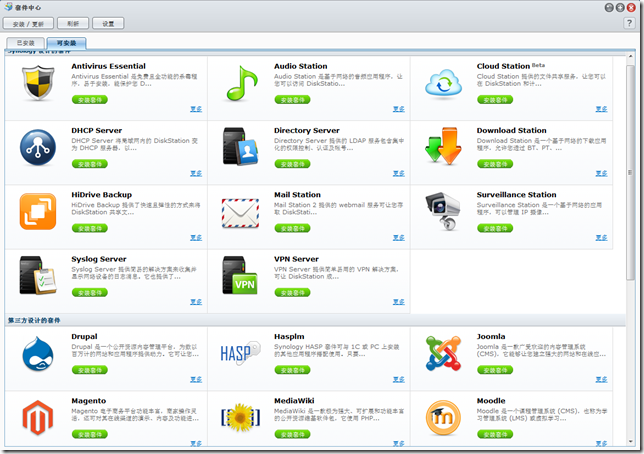Open the more link for Joomla

point(602,379)
